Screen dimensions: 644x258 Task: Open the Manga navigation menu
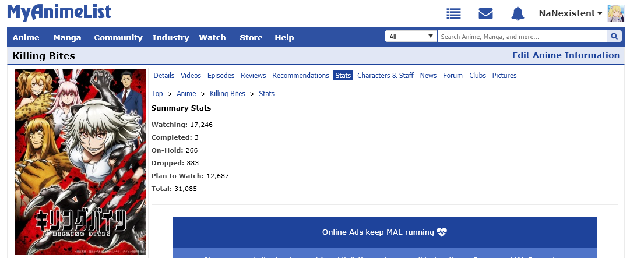[x=67, y=37]
